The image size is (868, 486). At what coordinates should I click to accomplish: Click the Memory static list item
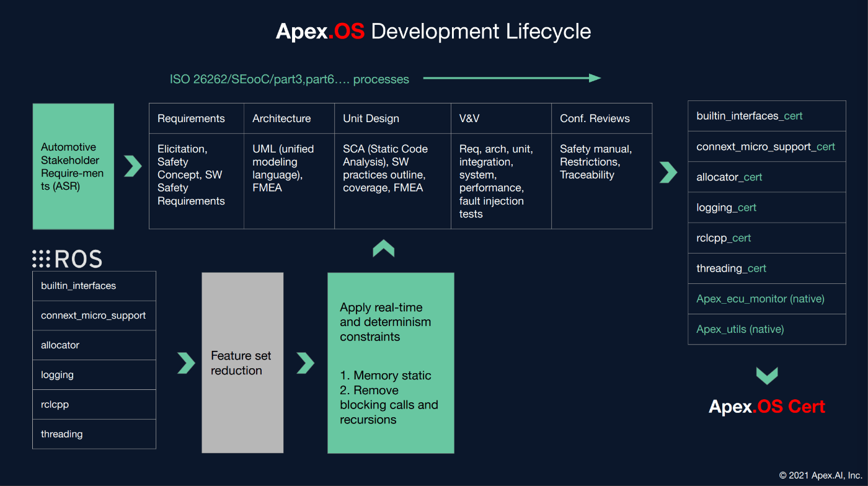click(x=386, y=376)
